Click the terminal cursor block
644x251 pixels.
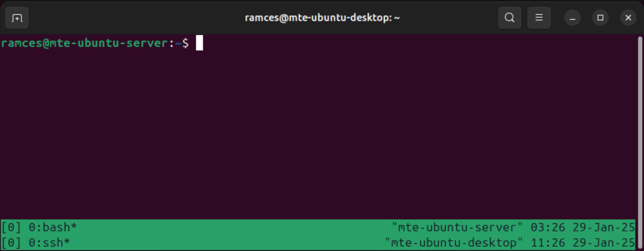point(199,43)
